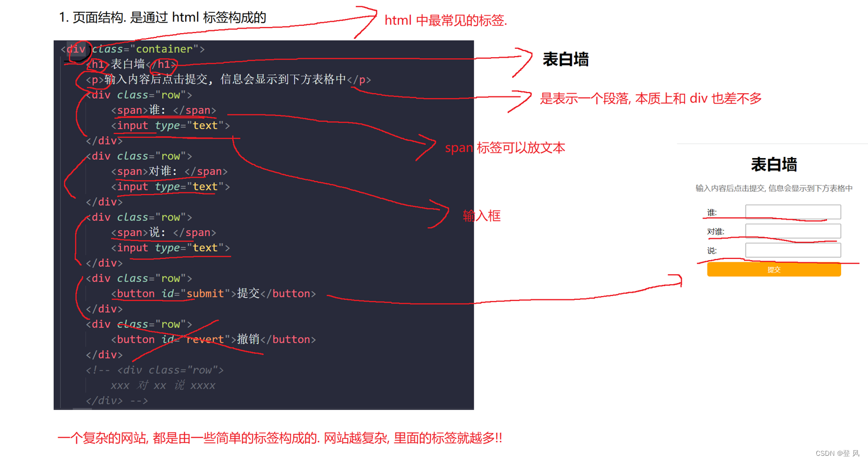
Task: Click the h1 表白墙 code line
Action: tap(132, 64)
